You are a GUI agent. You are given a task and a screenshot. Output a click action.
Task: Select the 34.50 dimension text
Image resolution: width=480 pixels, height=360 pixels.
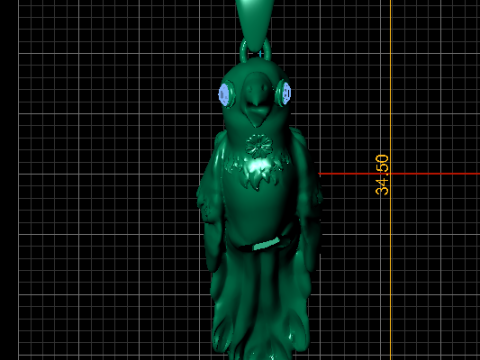pyautogui.click(x=382, y=175)
